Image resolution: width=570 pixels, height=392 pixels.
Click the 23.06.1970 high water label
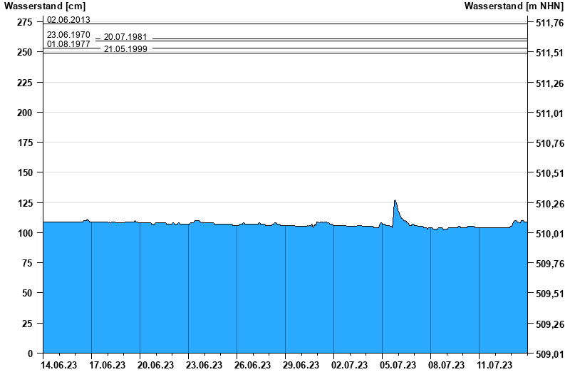pos(68,34)
